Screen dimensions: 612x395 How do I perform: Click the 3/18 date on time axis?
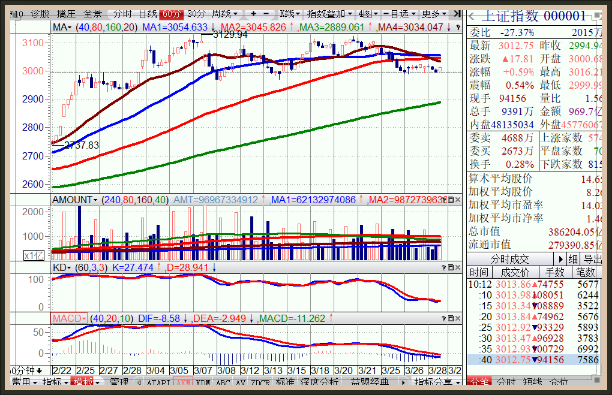point(320,370)
